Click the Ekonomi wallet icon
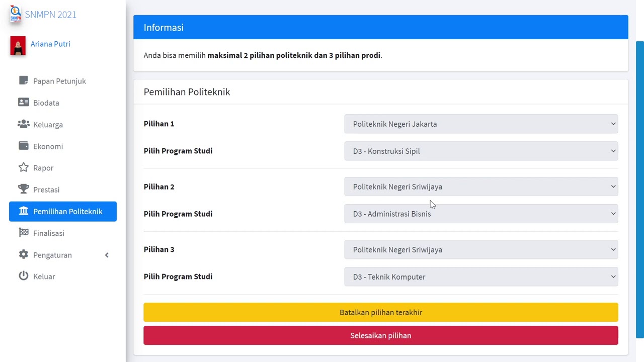 coord(24,146)
